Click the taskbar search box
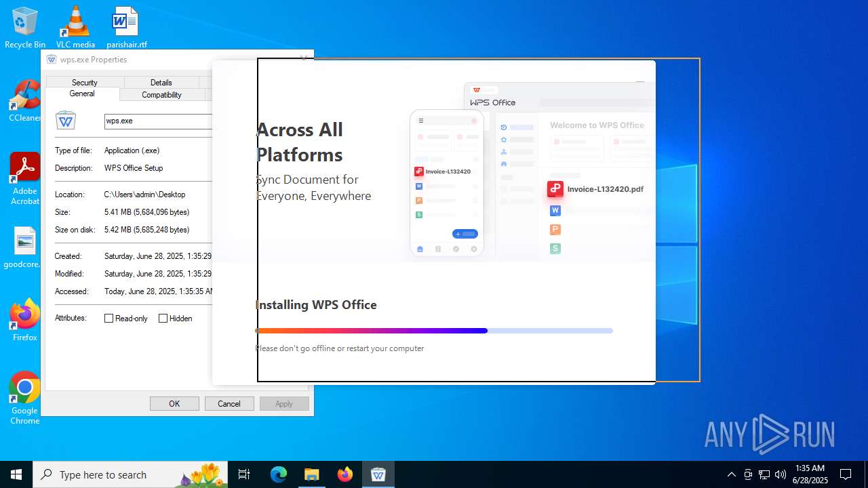Viewport: 868px width, 488px height. (x=129, y=474)
